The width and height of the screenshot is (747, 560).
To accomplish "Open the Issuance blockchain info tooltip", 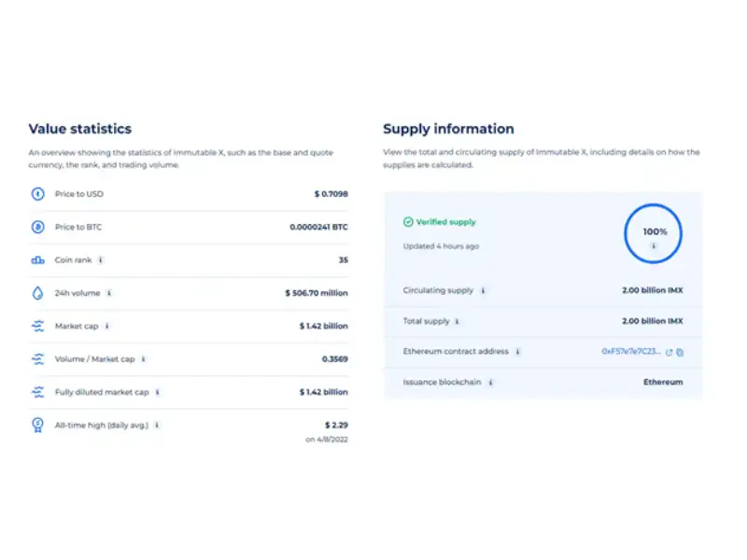I will pos(490,382).
